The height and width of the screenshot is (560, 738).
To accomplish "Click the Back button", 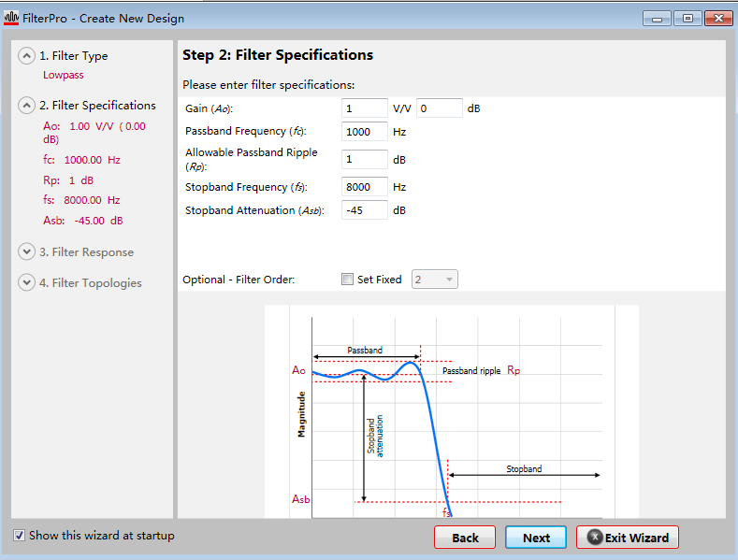I will 465,538.
